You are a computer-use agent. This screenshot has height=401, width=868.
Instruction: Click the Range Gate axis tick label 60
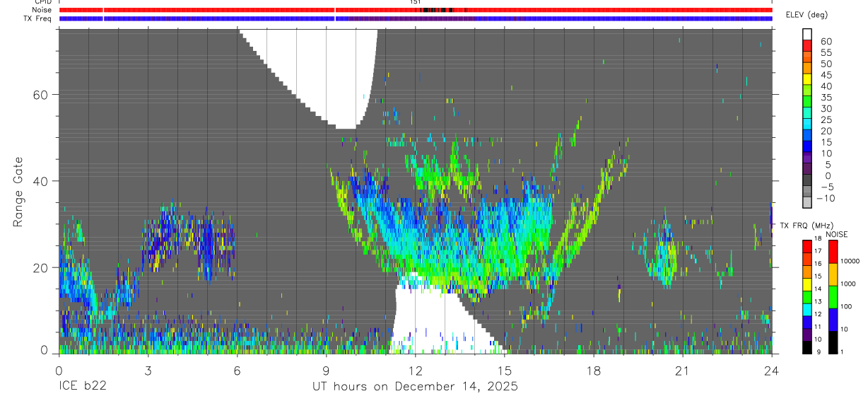tap(40, 95)
